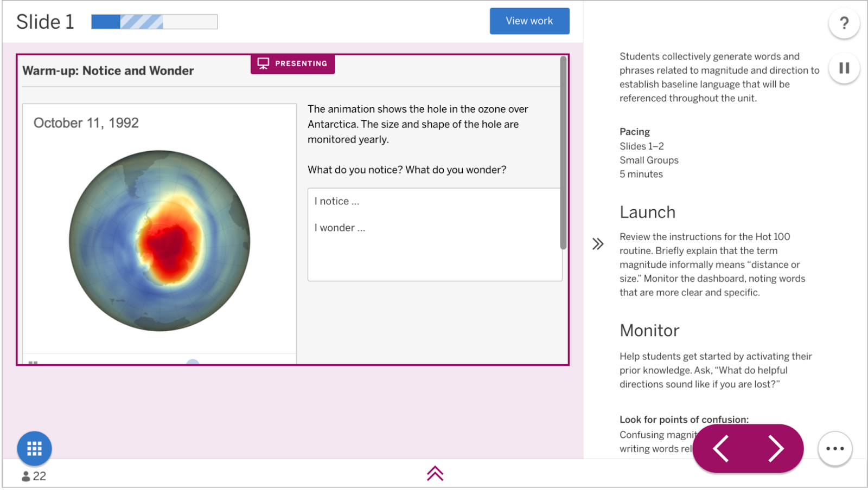Open the slide grid overview
This screenshot has width=868, height=490.
(34, 448)
